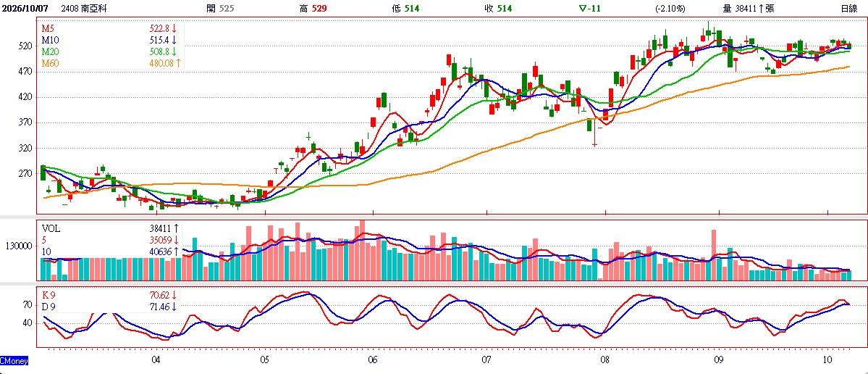Click the D value 71.46
868x374 pixels.
pos(159,307)
